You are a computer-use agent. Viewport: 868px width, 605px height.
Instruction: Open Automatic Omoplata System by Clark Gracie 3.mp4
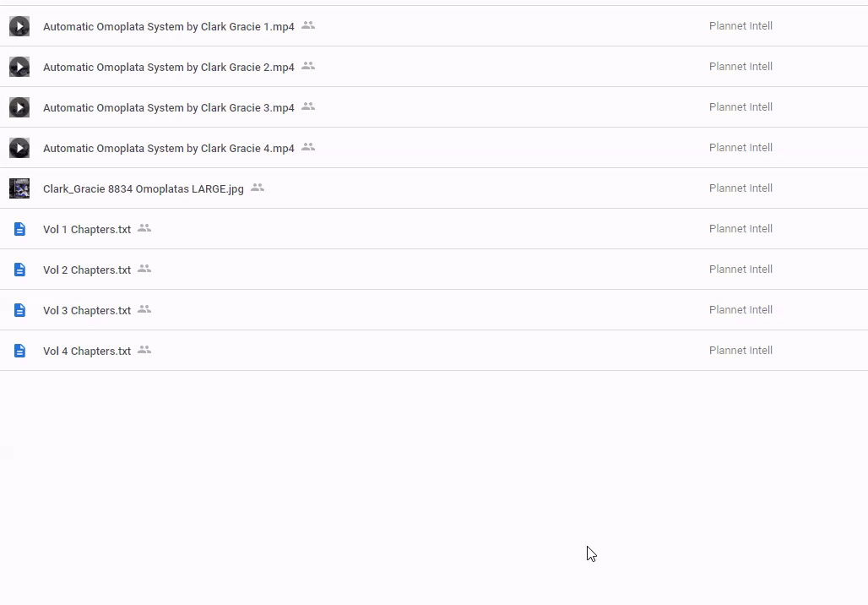pyautogui.click(x=168, y=107)
